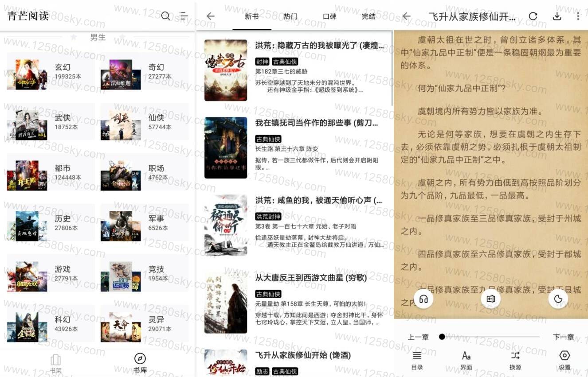Open cover of 洪荒: 隐藏万古的我被曝光了

(226, 70)
